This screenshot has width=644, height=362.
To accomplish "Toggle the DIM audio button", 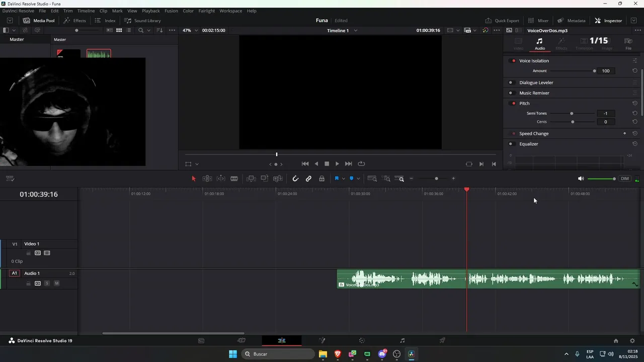I will [625, 178].
